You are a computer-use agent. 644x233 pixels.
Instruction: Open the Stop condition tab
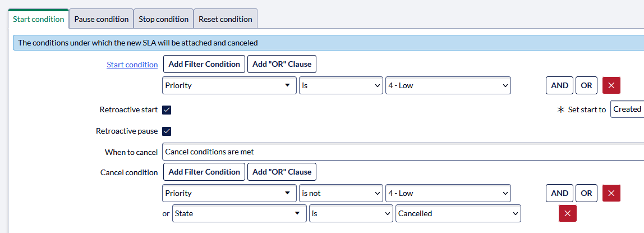[x=163, y=19]
